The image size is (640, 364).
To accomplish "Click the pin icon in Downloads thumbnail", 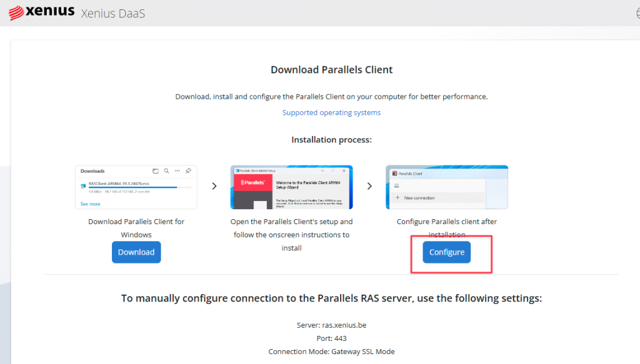I will click(188, 170).
